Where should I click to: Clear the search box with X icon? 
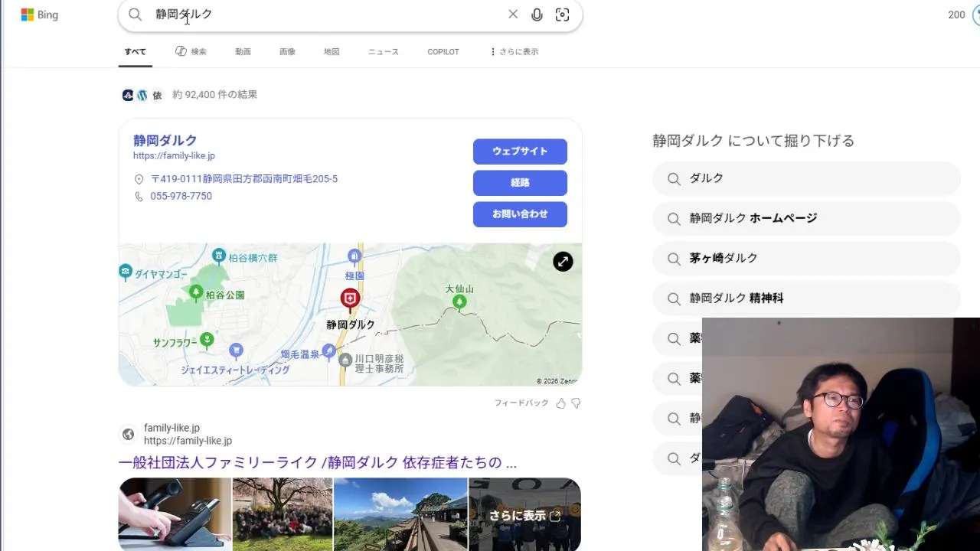click(513, 15)
